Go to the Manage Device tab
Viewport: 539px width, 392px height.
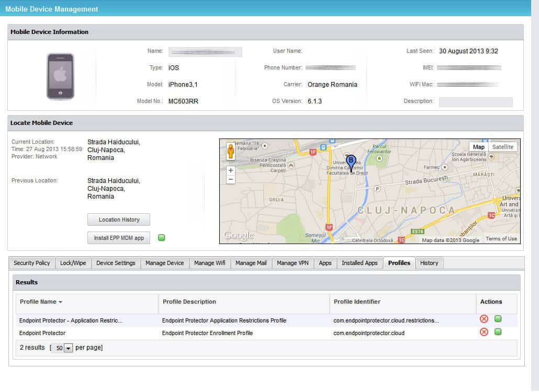pyautogui.click(x=165, y=263)
